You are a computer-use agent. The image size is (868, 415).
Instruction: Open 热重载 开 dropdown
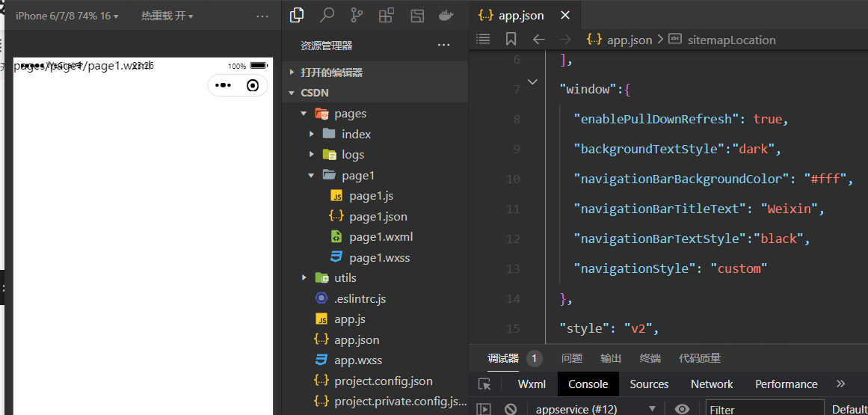pos(167,16)
